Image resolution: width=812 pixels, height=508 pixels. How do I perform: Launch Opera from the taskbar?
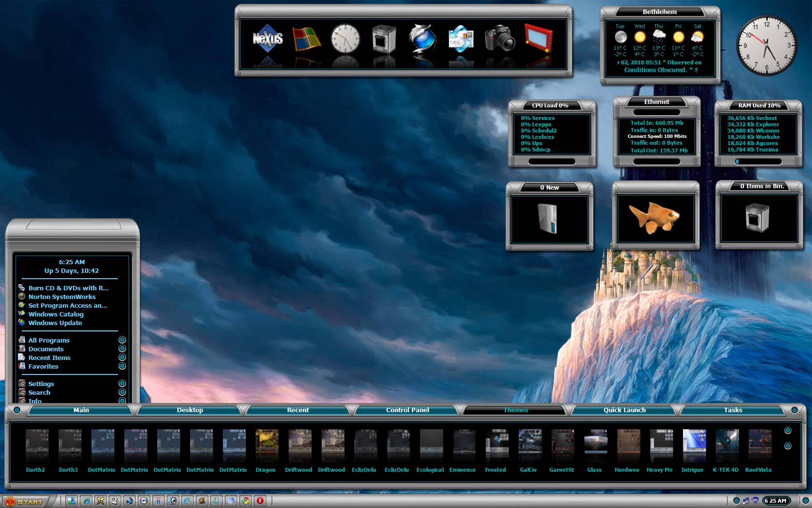click(260, 501)
